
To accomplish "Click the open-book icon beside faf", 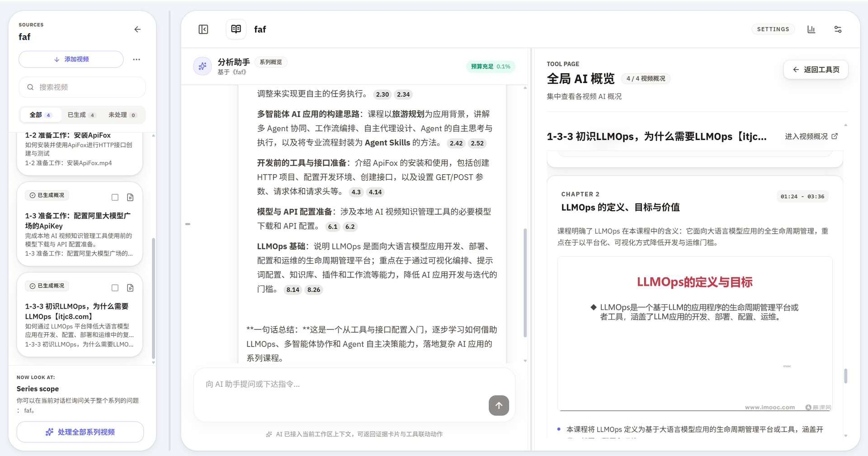I will click(x=236, y=29).
